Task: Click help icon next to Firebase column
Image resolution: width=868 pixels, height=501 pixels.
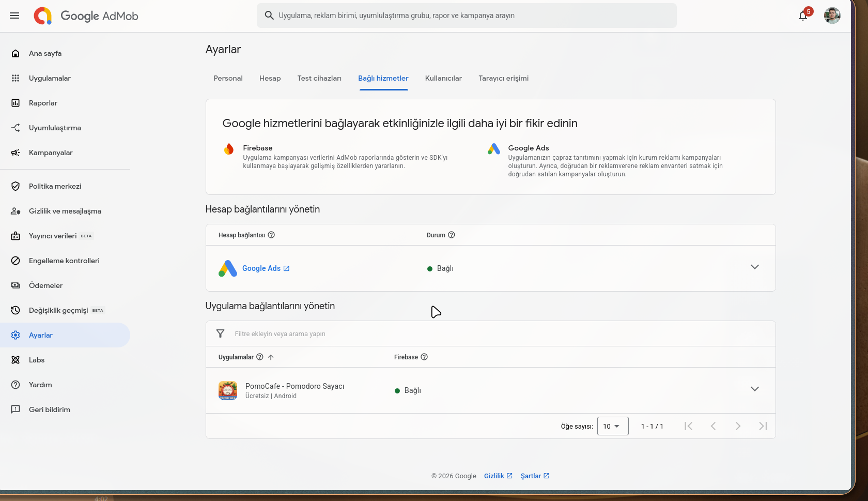Action: (x=424, y=357)
